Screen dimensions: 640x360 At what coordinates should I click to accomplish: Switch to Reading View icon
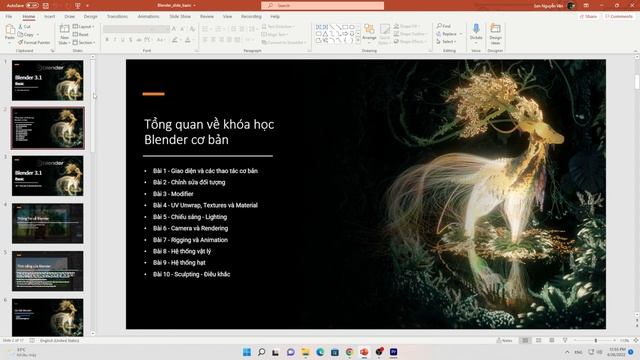(552, 340)
